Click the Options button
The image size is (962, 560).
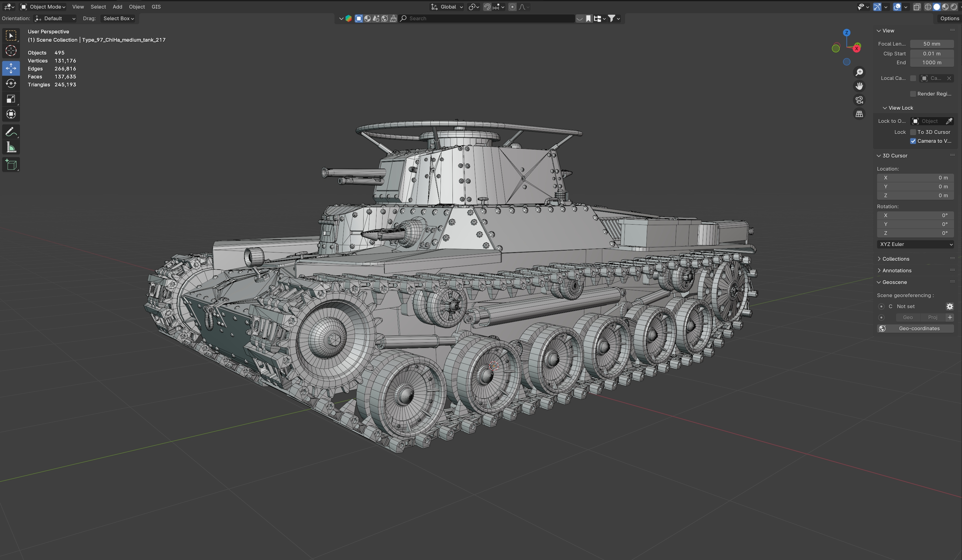(x=949, y=18)
